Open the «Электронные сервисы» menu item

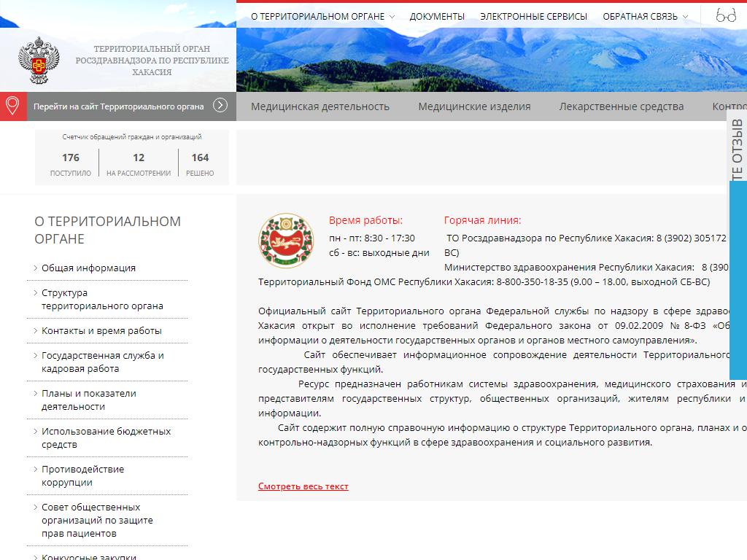point(533,16)
